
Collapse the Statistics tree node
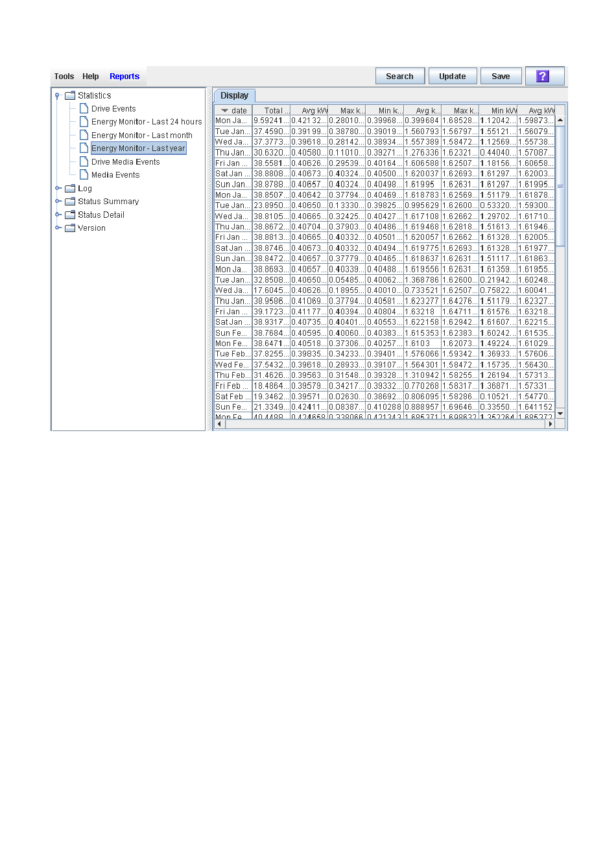[x=58, y=96]
